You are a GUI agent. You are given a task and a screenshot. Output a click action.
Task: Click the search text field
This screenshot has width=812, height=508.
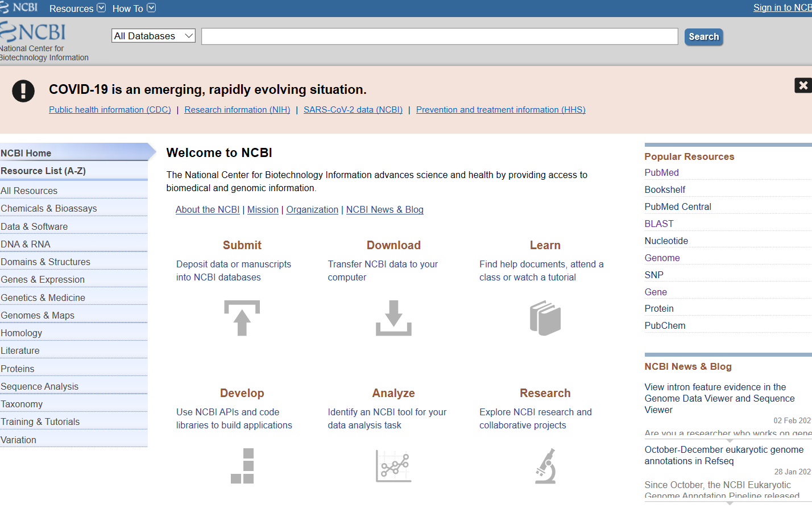coord(440,36)
